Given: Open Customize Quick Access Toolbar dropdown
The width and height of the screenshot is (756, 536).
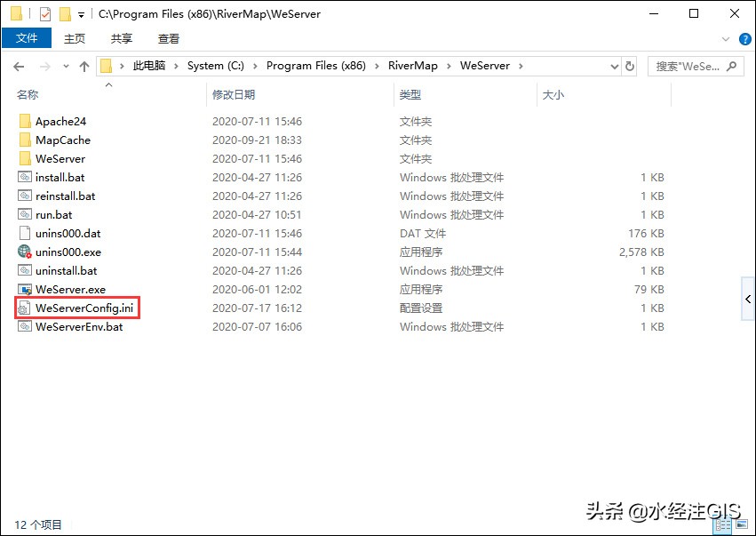Looking at the screenshot, I should [81, 15].
